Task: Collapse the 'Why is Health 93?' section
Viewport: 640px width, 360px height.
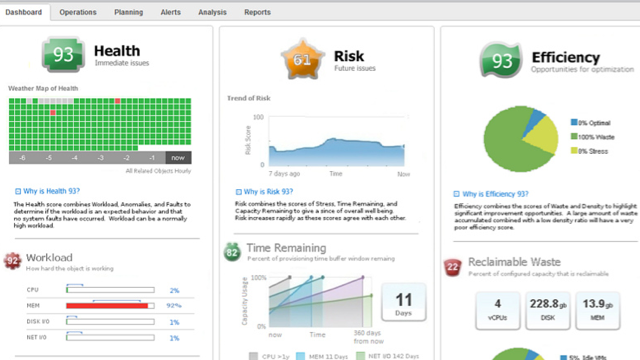Action: [x=18, y=191]
